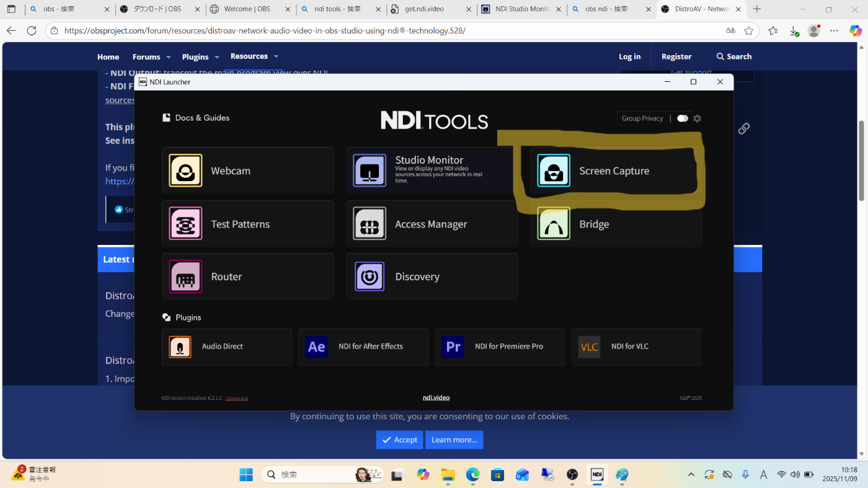Click the browser address bar URL

click(265, 30)
